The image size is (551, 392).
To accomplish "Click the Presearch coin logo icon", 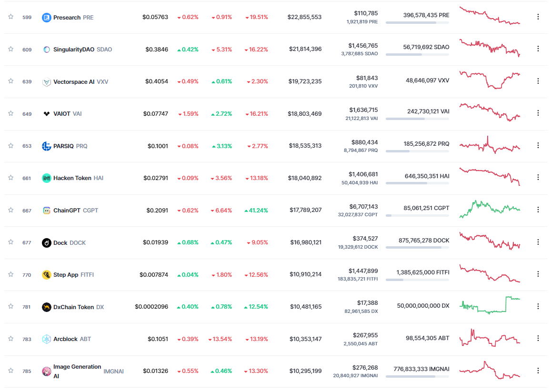I will tap(47, 18).
